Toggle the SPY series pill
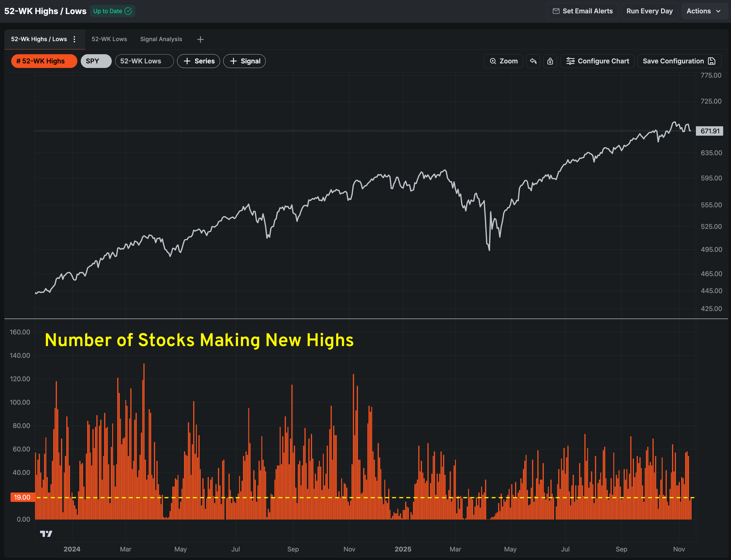This screenshot has width=731, height=560. pyautogui.click(x=96, y=61)
